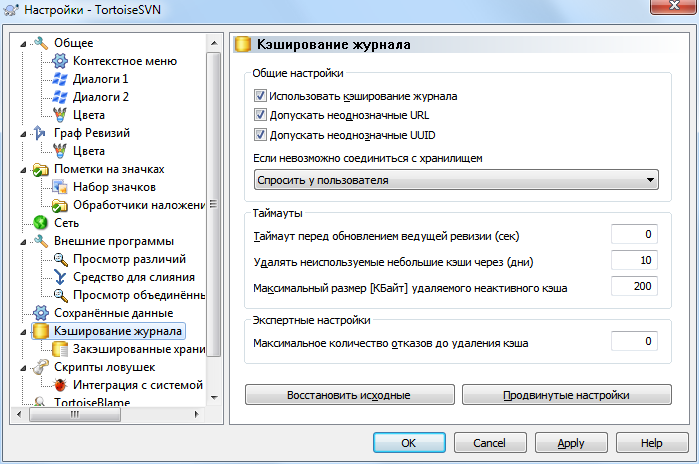This screenshot has height=464, width=699.
Task: Open the Спросить у пользователя dropdown
Action: (x=456, y=180)
